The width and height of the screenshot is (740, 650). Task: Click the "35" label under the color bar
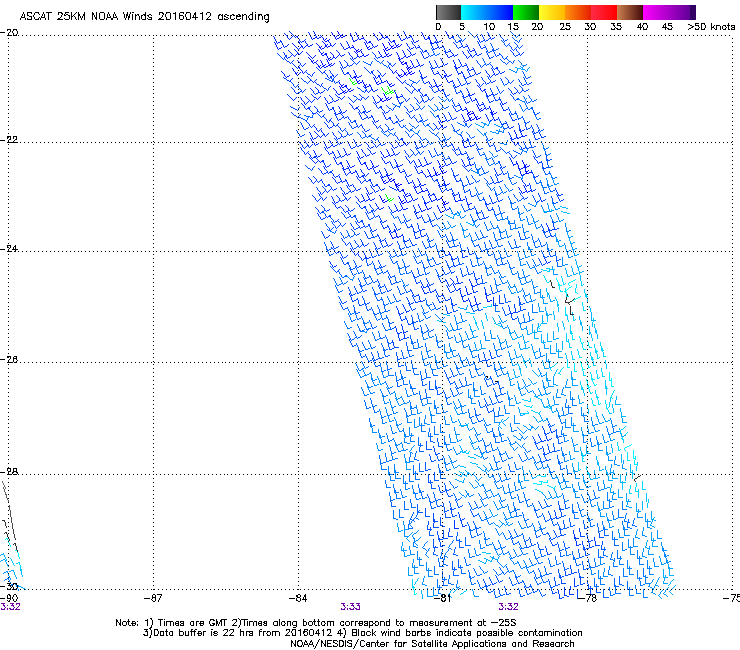[616, 27]
